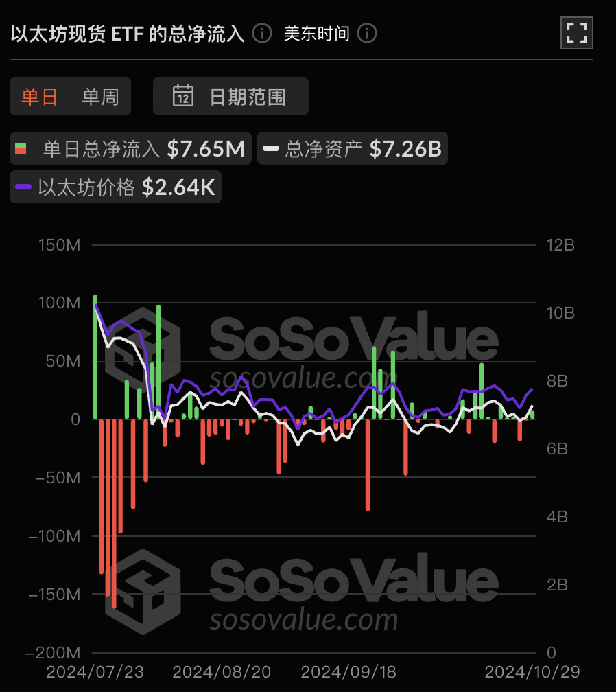Click the 2024/10/29 x-axis date label
This screenshot has height=692, width=616.
click(532, 672)
